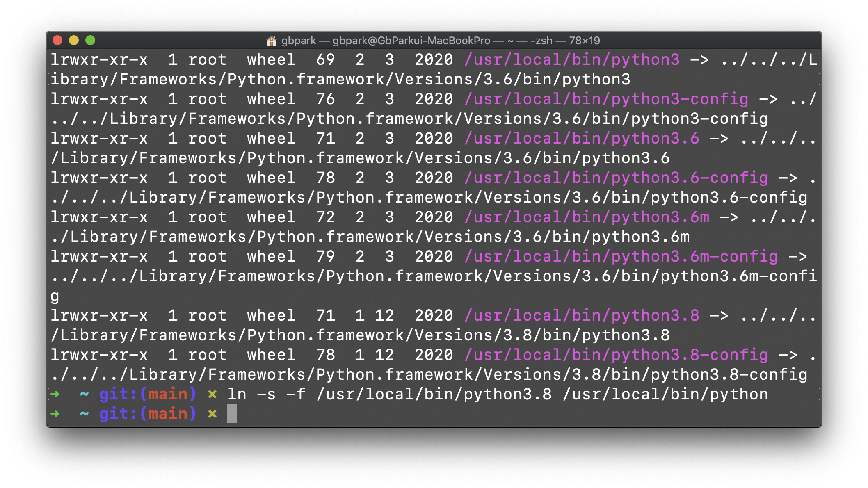Click the green arrow before the ln command
The width and height of the screenshot is (868, 488).
55,394
